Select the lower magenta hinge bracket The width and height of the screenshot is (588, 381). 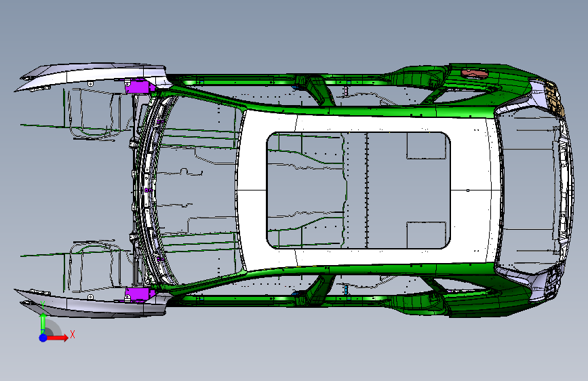coord(140,294)
